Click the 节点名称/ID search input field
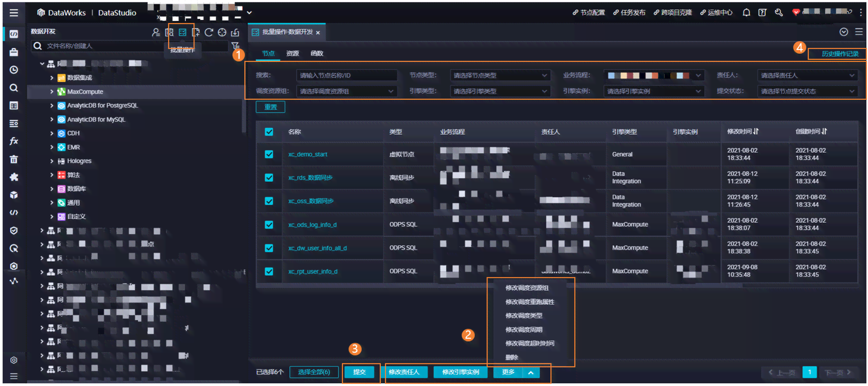The image size is (868, 386). pyautogui.click(x=346, y=75)
